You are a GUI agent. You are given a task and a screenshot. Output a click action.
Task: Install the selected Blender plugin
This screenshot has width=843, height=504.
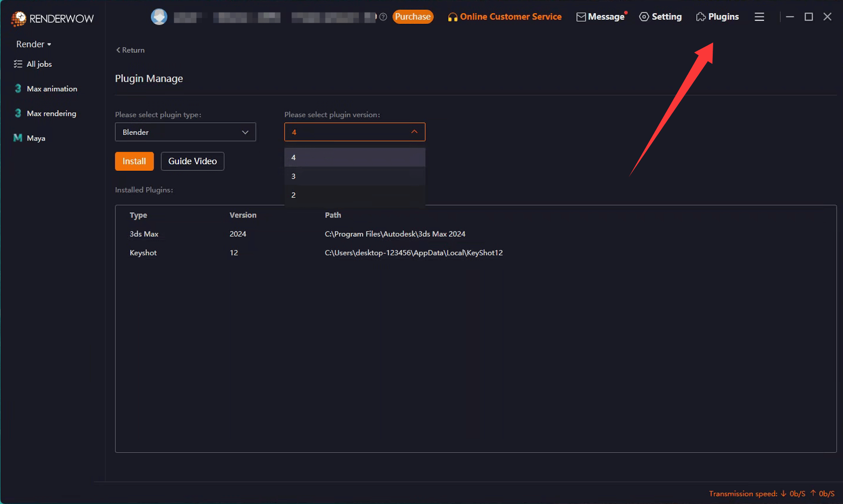pos(134,161)
